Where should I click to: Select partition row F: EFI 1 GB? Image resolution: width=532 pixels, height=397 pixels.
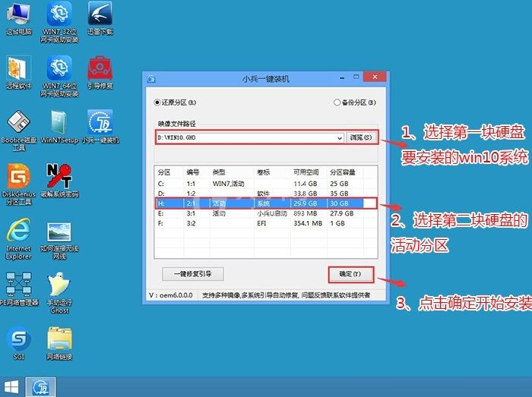coord(266,223)
